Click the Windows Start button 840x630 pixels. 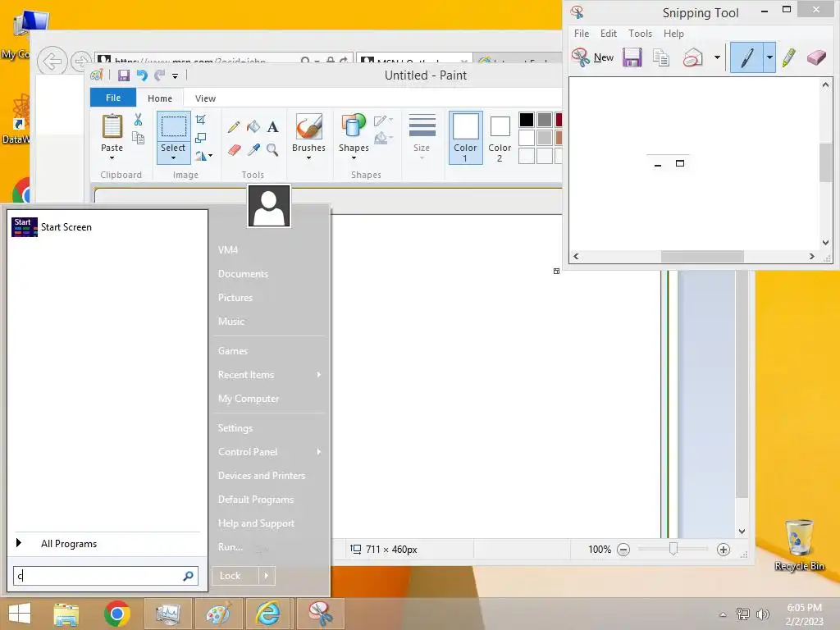click(20, 614)
